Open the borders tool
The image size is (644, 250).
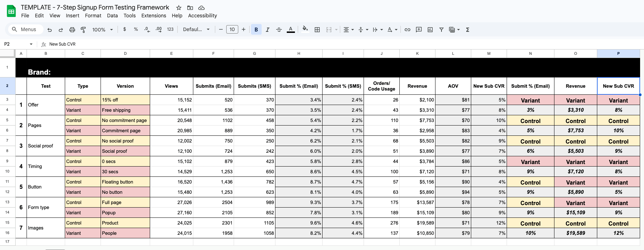point(317,30)
